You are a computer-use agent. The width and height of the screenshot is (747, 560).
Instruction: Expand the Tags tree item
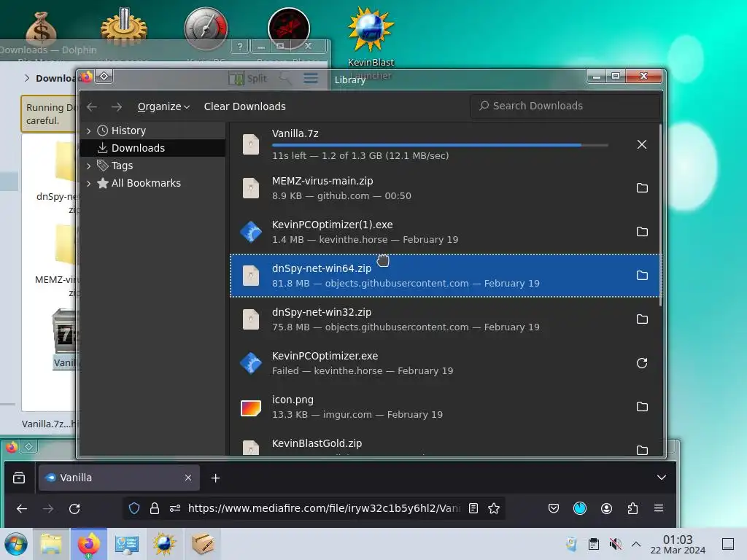[x=88, y=166]
